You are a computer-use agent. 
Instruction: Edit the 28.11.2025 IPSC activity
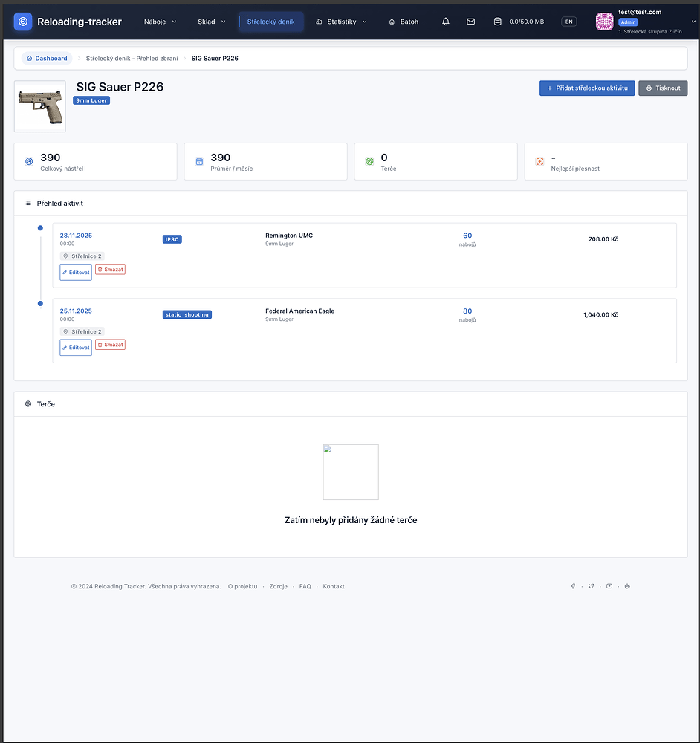point(76,273)
